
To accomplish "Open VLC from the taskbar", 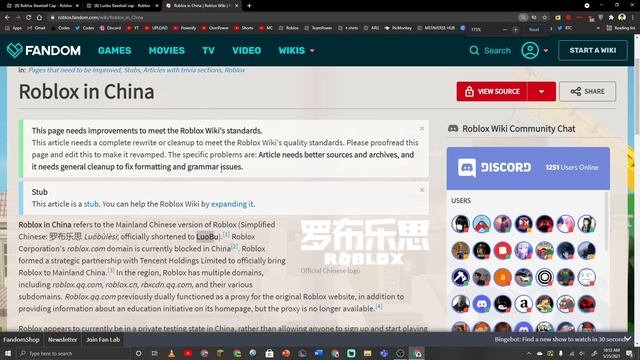I will click(x=171, y=353).
